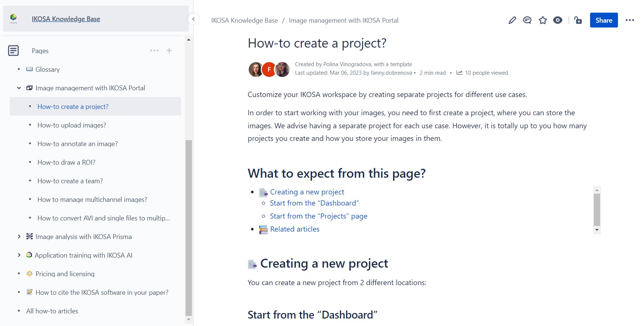This screenshot has width=644, height=326.
Task: Follow the Related articles link
Action: click(294, 229)
